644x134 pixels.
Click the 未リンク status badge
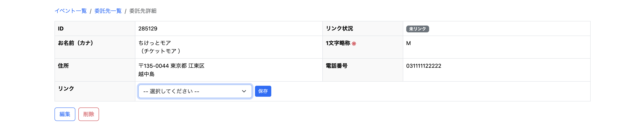click(417, 29)
